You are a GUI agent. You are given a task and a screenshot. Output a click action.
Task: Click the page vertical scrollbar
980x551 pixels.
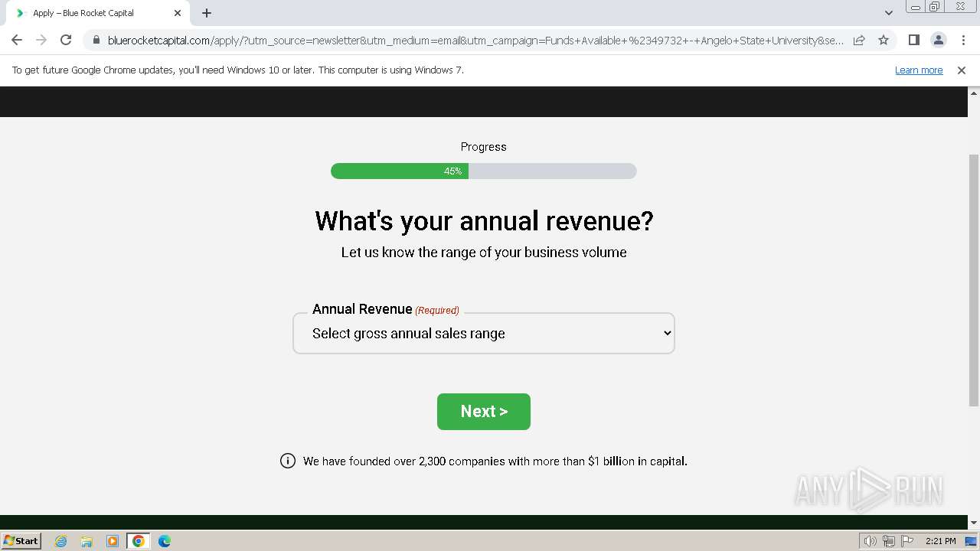click(974, 280)
